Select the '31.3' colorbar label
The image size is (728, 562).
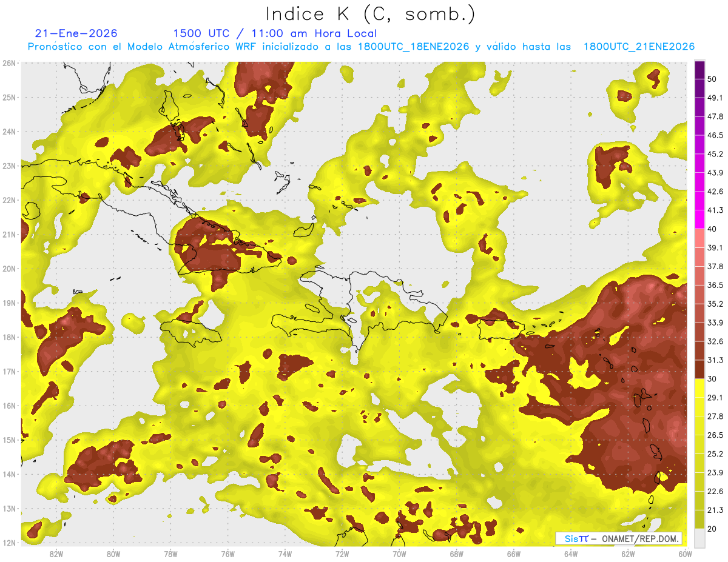[715, 360]
